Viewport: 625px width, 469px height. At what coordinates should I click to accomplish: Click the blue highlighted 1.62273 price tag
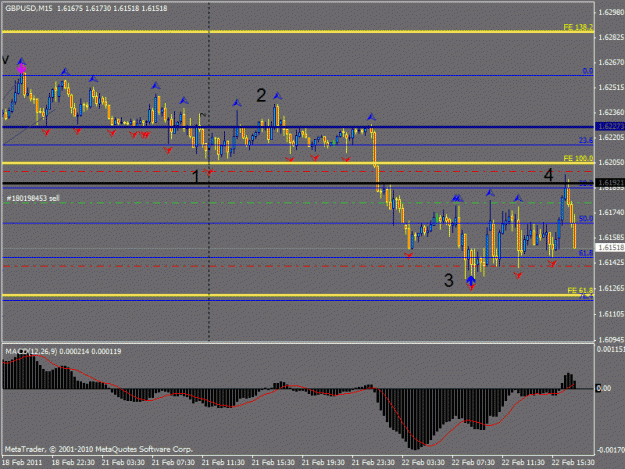point(610,127)
